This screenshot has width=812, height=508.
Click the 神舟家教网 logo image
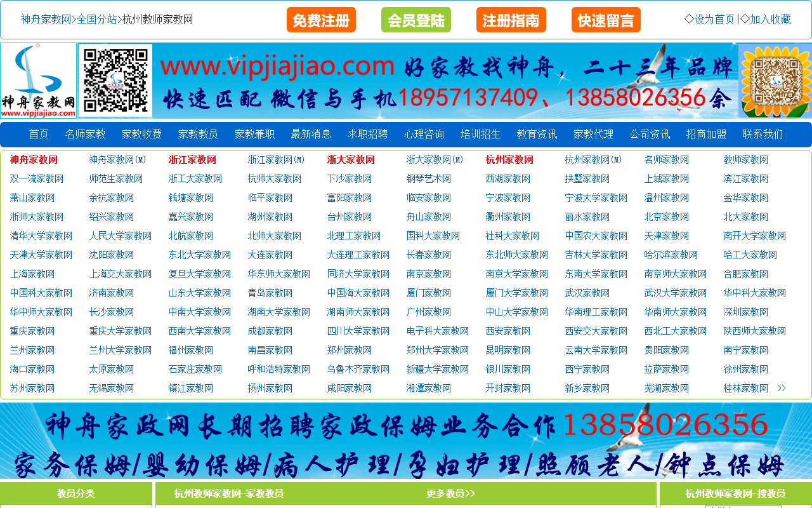click(x=38, y=81)
